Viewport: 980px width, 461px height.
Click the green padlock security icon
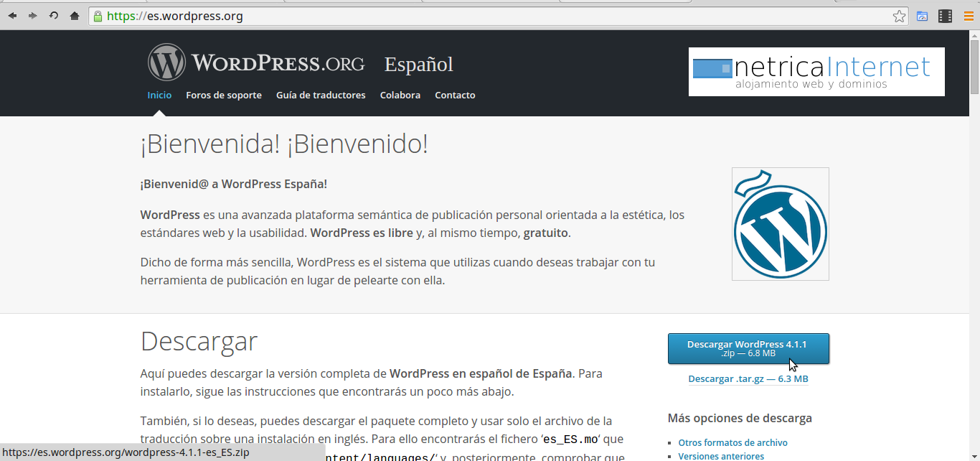coord(98,16)
